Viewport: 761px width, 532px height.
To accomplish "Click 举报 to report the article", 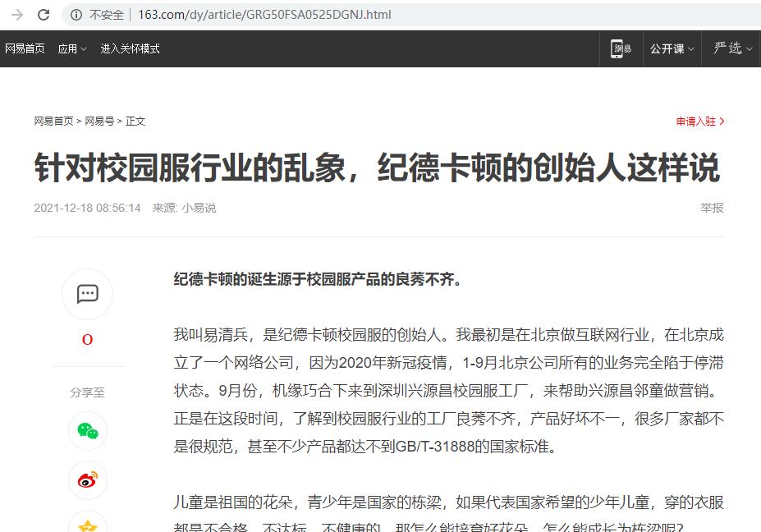I will 712,208.
